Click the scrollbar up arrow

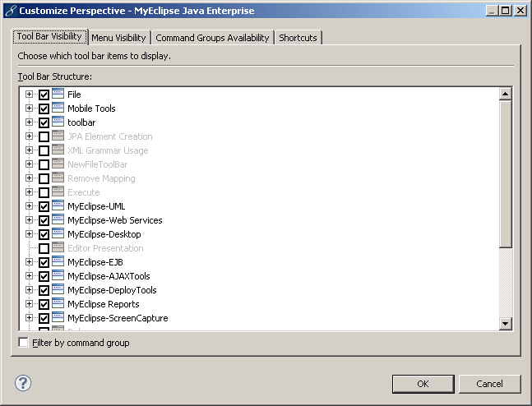pos(505,94)
